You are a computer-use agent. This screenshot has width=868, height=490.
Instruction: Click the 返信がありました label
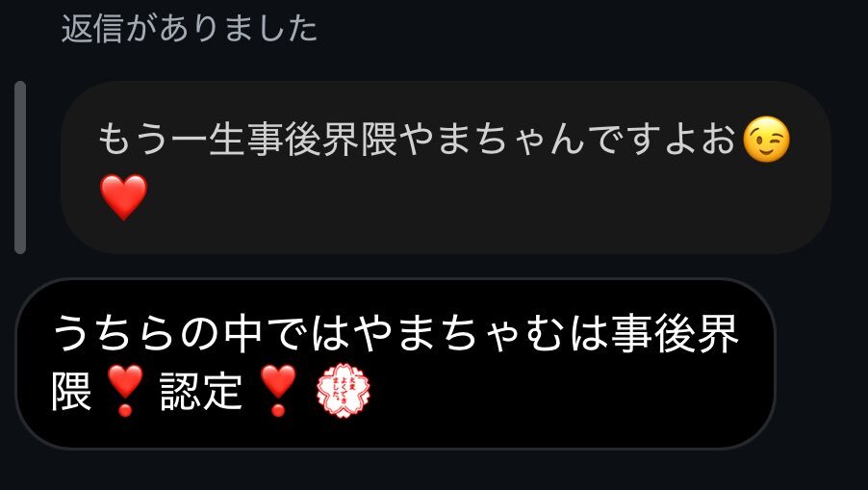pyautogui.click(x=190, y=29)
